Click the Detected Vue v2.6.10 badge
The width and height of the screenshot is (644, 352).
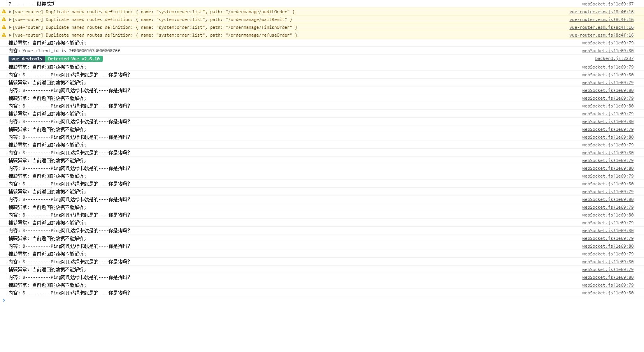[x=74, y=59]
